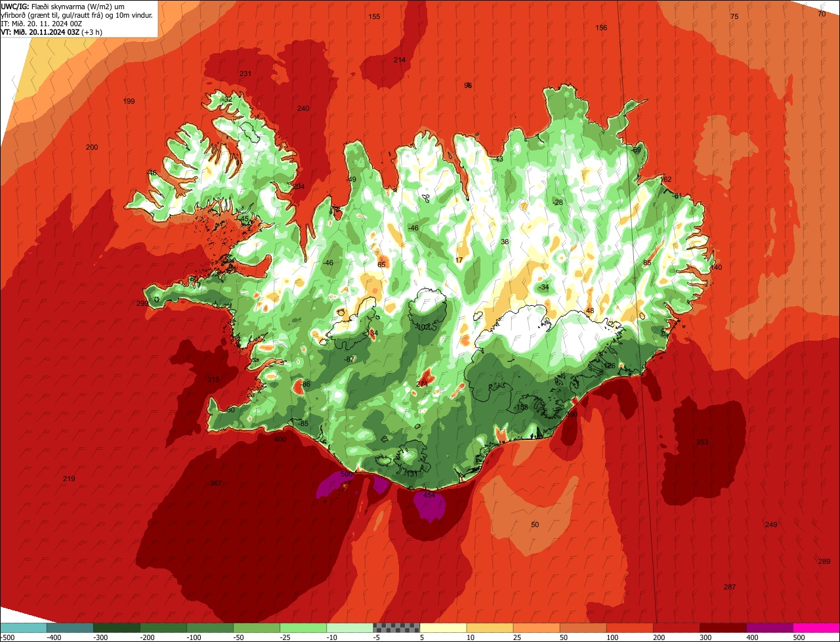Click the green swatch between -100 and -50

click(210, 628)
